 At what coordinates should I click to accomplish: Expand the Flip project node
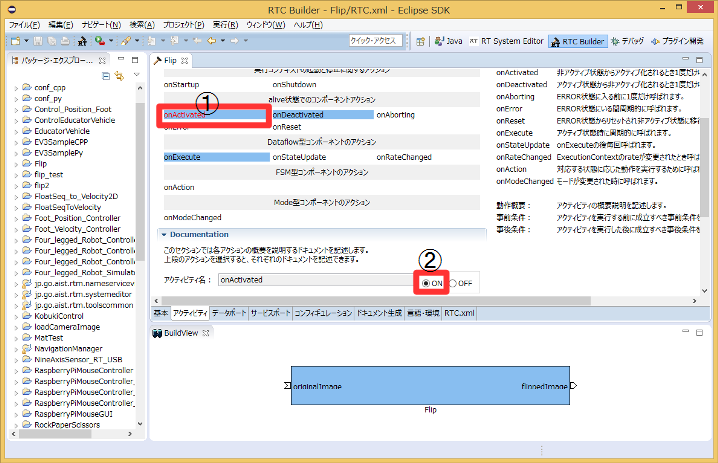(x=16, y=164)
